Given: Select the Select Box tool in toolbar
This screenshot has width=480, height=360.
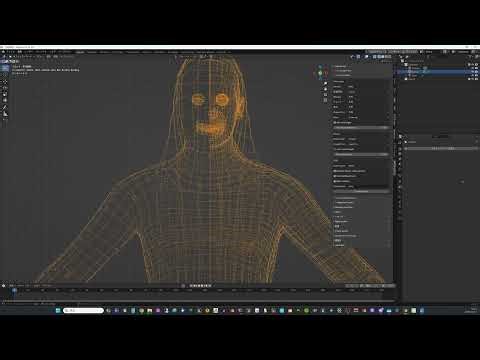Looking at the screenshot, I should [5, 68].
